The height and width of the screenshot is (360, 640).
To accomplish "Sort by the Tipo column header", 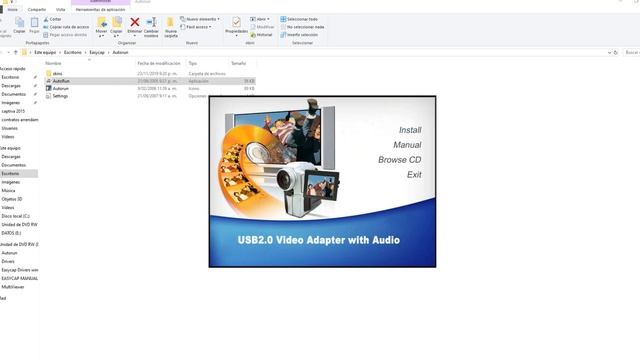I will click(192, 63).
